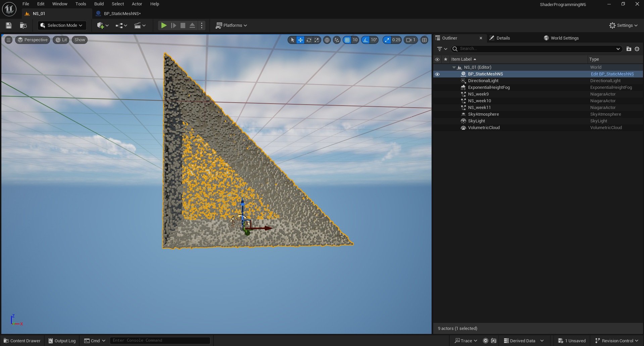Activate the Translate gizmo tool
This screenshot has width=644, height=346.
click(x=300, y=40)
